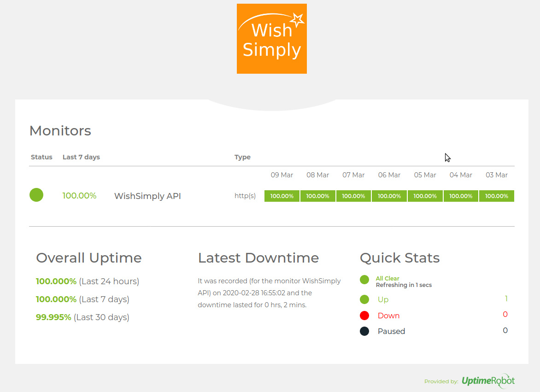
Task: Open the UptimeRobot logo link
Action: tap(488, 381)
